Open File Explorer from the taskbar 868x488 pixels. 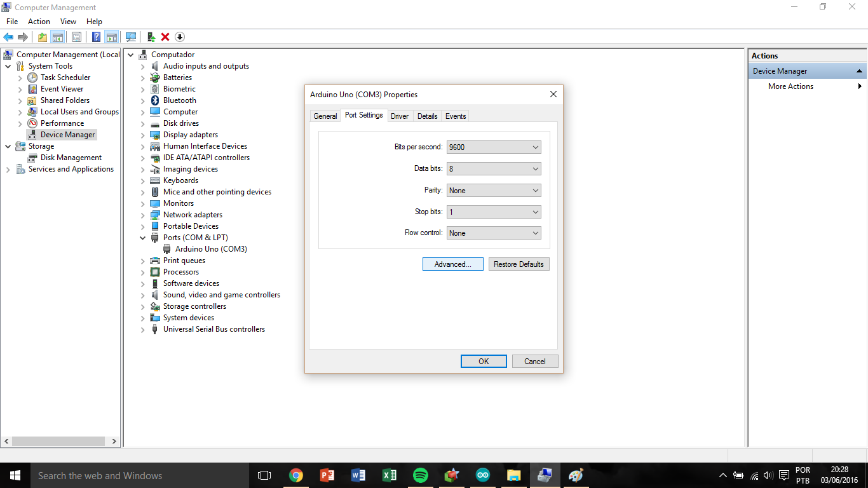tap(513, 475)
